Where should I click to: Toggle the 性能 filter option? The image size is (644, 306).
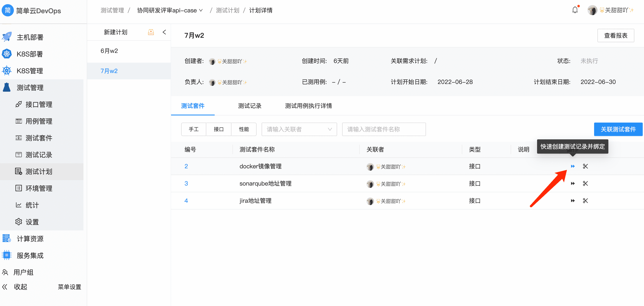tap(244, 129)
